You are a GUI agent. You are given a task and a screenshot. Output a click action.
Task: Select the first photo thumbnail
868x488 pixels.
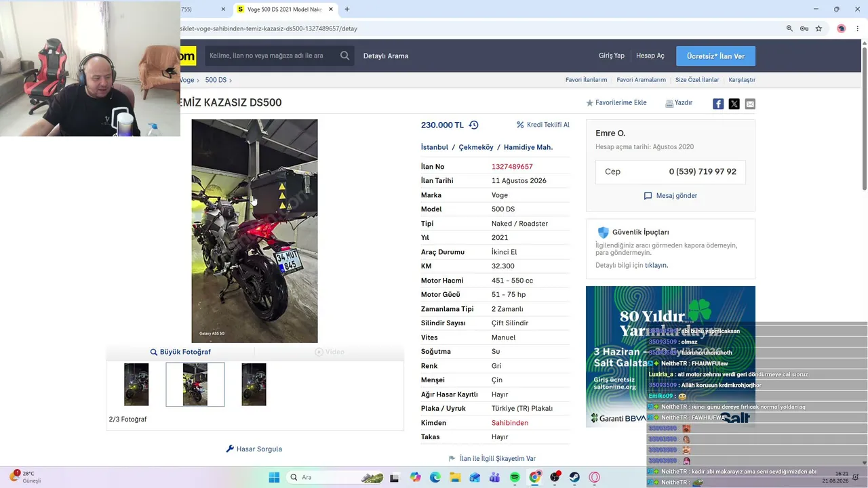tap(136, 384)
